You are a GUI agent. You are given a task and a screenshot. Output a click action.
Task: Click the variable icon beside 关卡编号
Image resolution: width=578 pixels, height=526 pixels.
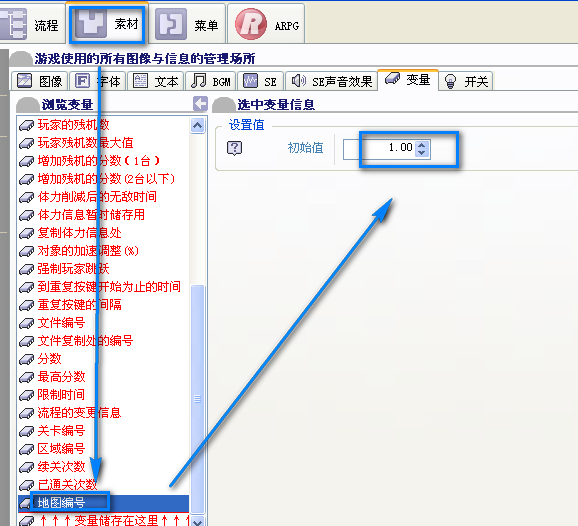(x=27, y=432)
